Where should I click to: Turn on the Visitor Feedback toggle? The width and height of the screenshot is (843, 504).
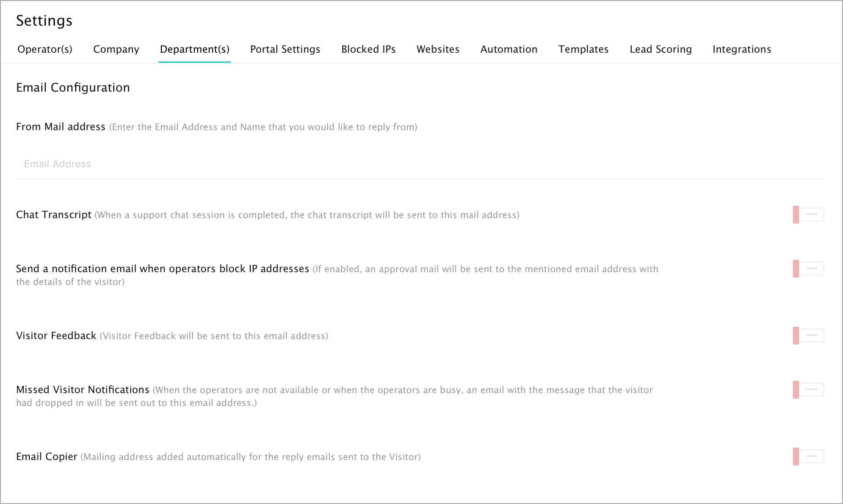coord(809,335)
